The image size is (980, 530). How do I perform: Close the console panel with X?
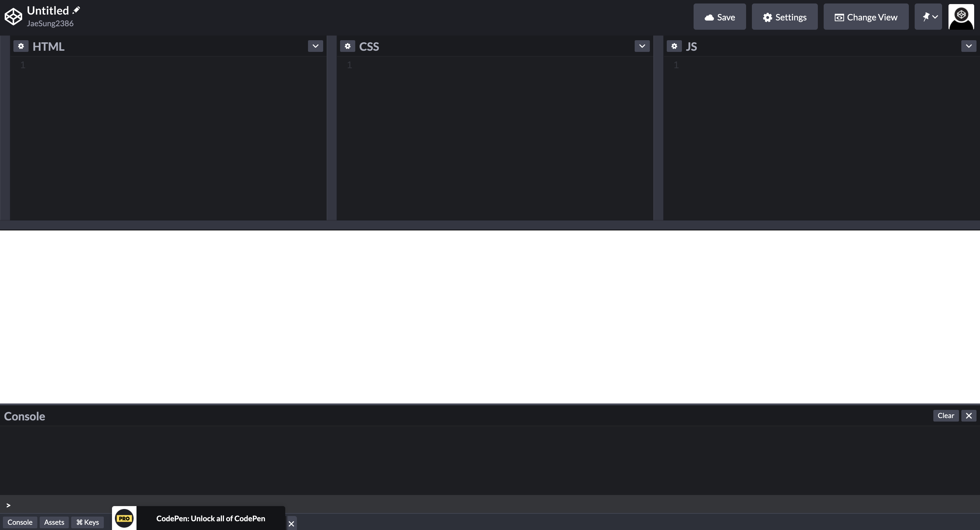tap(969, 415)
